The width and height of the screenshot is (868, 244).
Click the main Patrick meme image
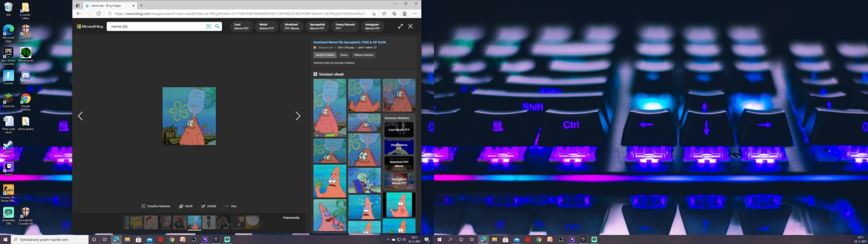[189, 116]
